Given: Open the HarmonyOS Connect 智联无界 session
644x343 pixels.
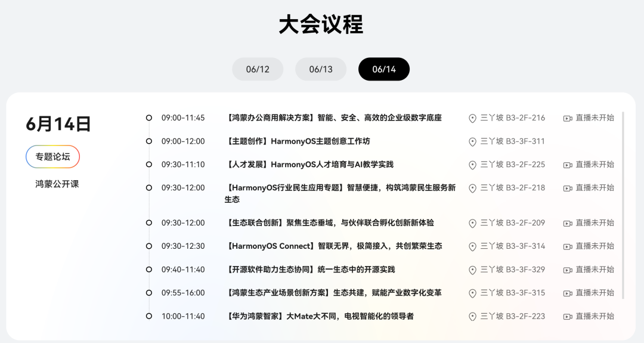Looking at the screenshot, I should [333, 246].
